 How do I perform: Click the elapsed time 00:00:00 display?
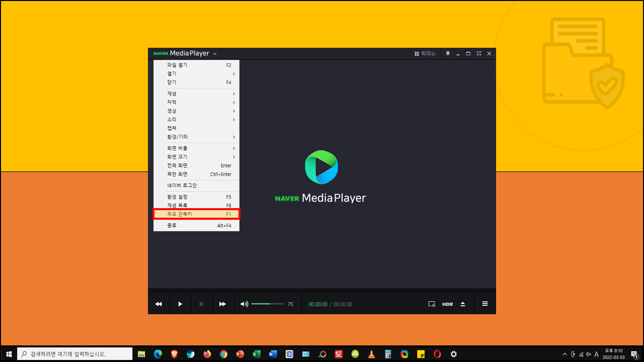(318, 304)
